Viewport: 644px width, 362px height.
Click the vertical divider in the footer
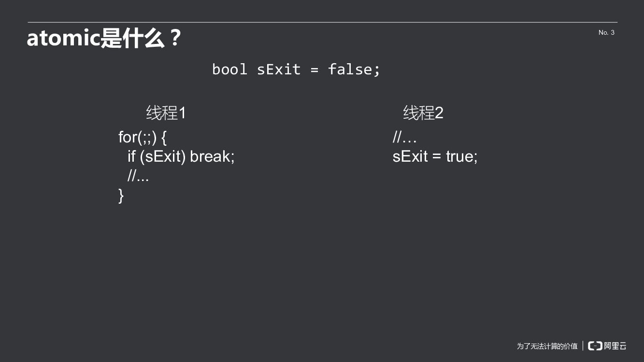pyautogui.click(x=583, y=346)
